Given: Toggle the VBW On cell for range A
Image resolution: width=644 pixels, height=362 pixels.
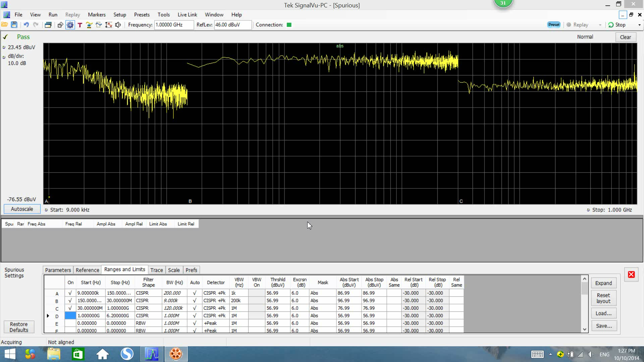Looking at the screenshot, I should pyautogui.click(x=257, y=293).
